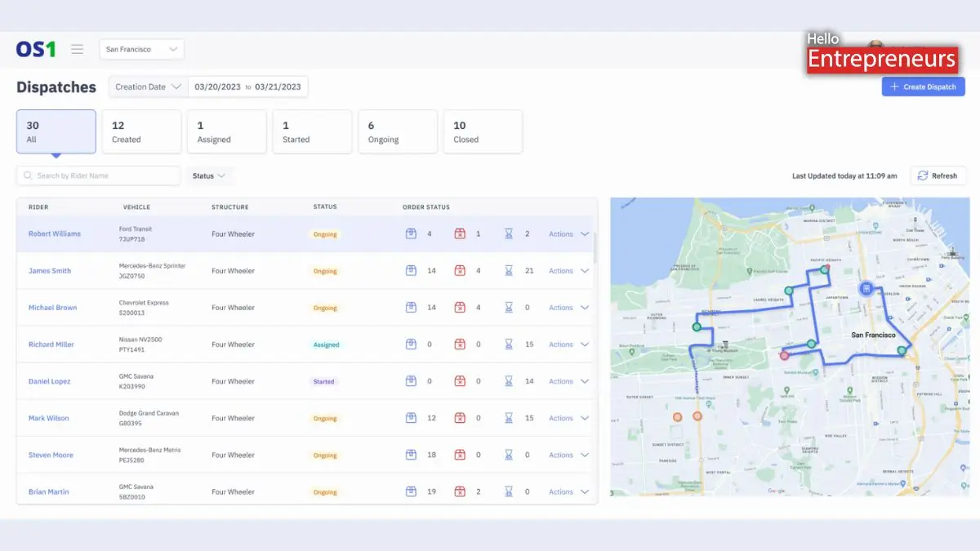Screen dimensions: 980x551
Task: Click the Create Dispatch button
Action: click(x=923, y=87)
